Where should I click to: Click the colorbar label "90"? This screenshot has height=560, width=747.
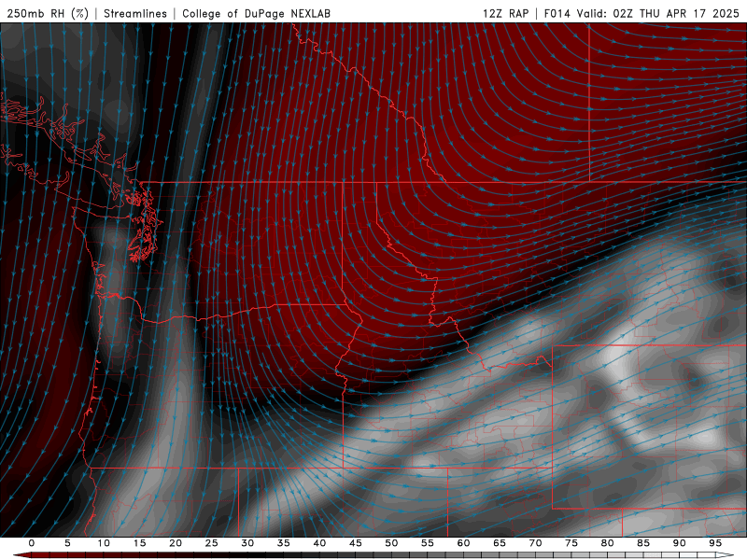[679, 543]
